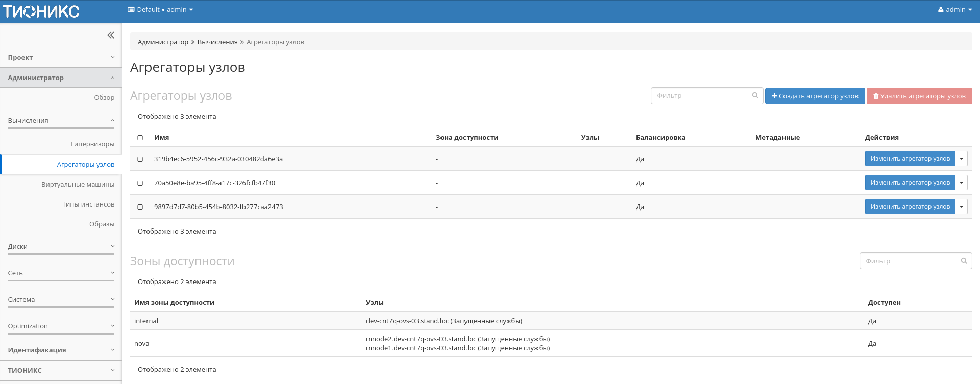Click Вычисления breadcrumb link
The width and height of the screenshot is (980, 384).
pyautogui.click(x=217, y=42)
